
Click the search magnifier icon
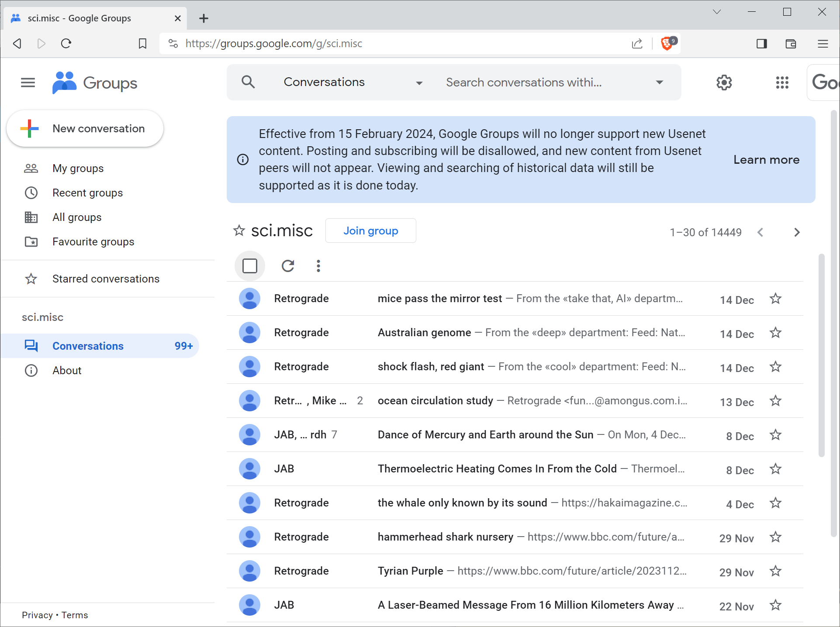(247, 83)
